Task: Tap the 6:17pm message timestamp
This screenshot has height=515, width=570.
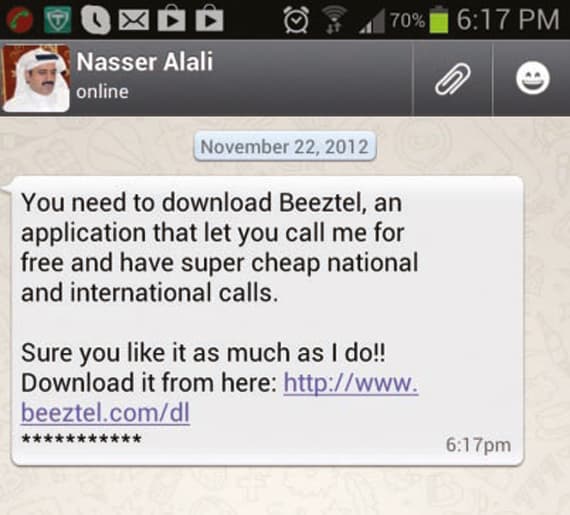Action: [478, 445]
